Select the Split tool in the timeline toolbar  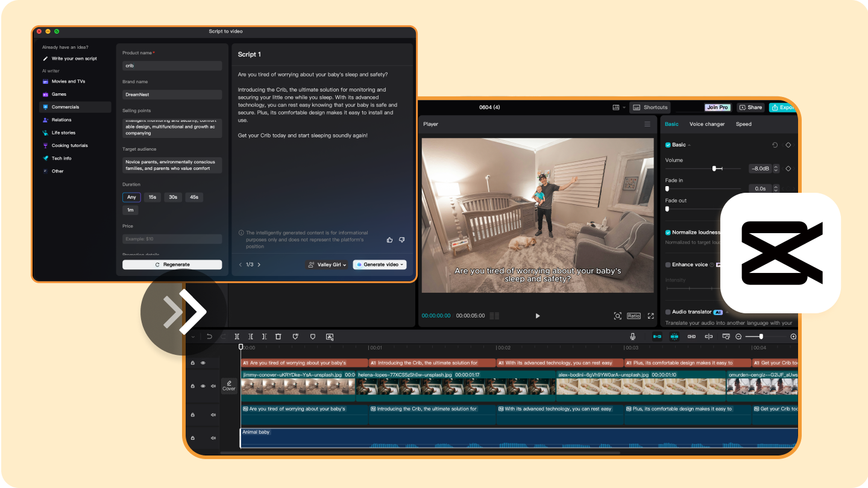click(x=237, y=337)
